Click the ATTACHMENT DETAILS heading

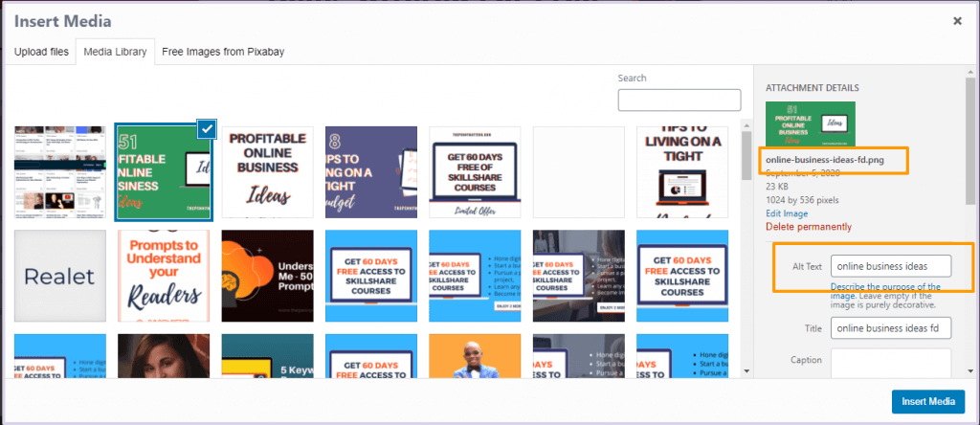point(813,88)
